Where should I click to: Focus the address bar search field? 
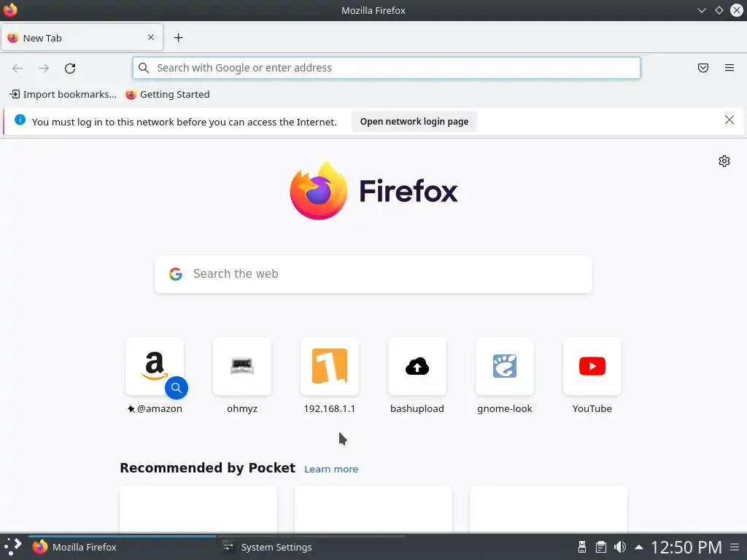point(387,68)
